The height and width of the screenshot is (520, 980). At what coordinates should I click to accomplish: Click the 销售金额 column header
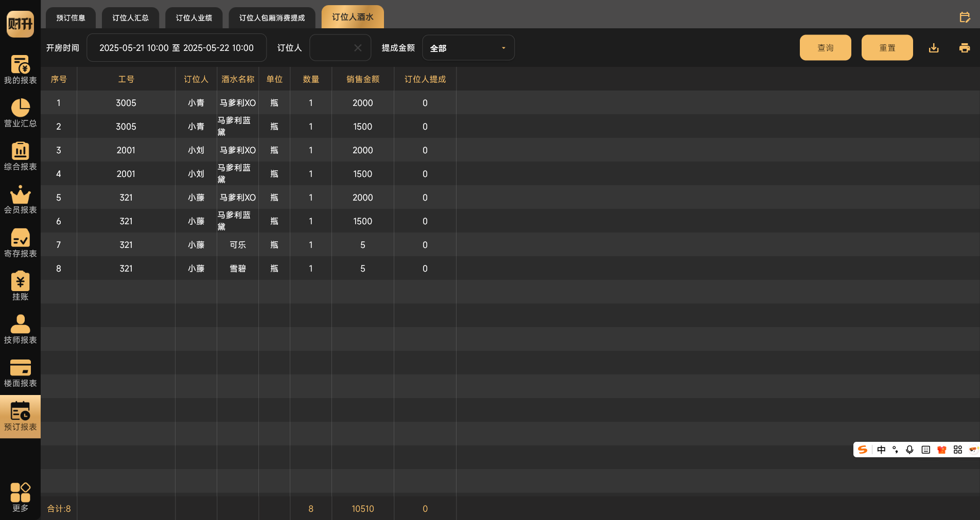[363, 79]
